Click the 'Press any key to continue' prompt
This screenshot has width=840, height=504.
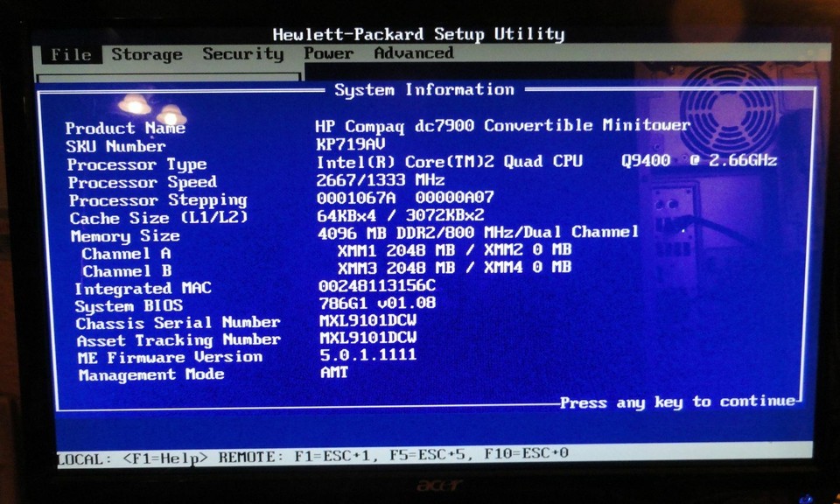[676, 402]
